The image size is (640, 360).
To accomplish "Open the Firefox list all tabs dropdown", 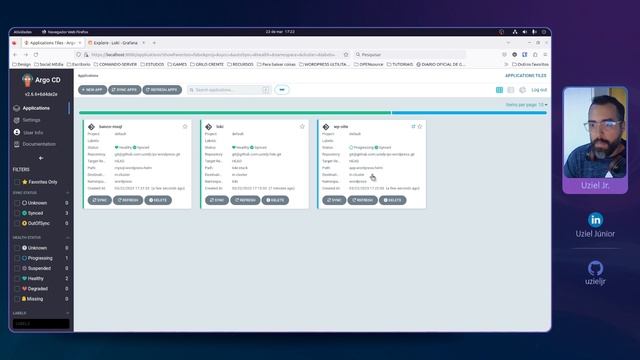I will 508,43.
